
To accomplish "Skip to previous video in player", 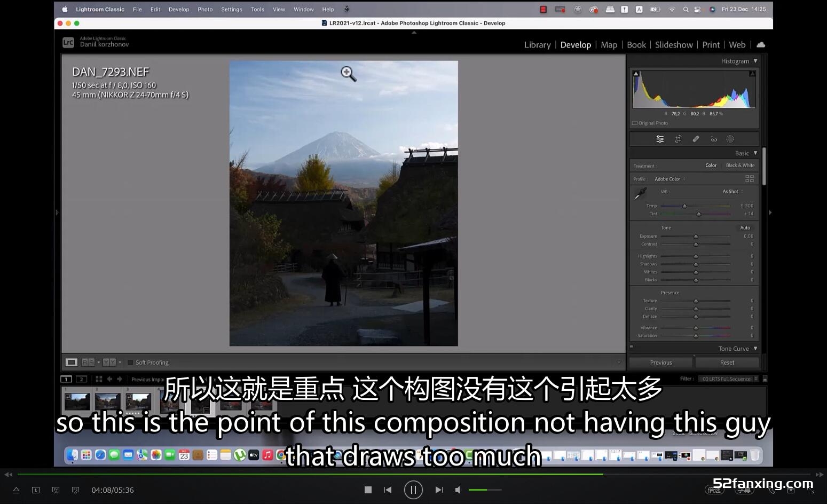I will 388,490.
